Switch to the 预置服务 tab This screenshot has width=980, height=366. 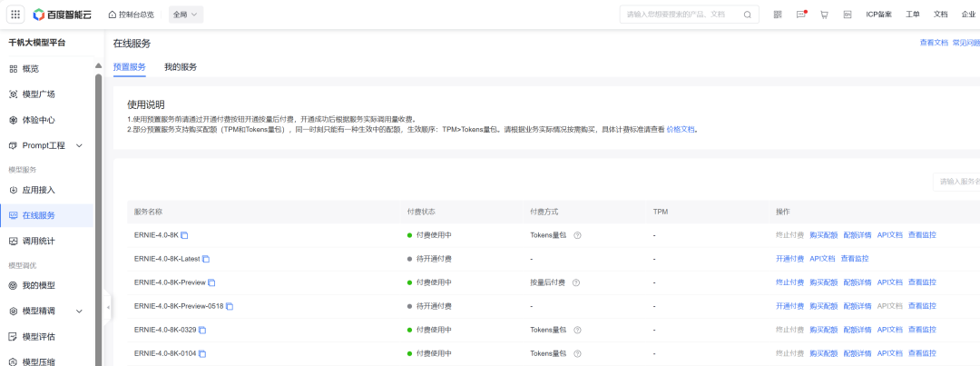click(x=130, y=67)
